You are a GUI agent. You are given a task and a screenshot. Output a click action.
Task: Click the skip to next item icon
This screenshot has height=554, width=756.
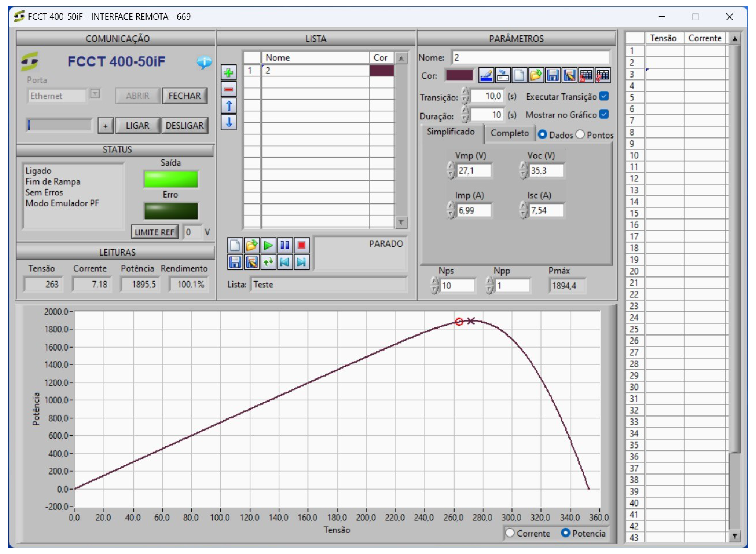(301, 262)
